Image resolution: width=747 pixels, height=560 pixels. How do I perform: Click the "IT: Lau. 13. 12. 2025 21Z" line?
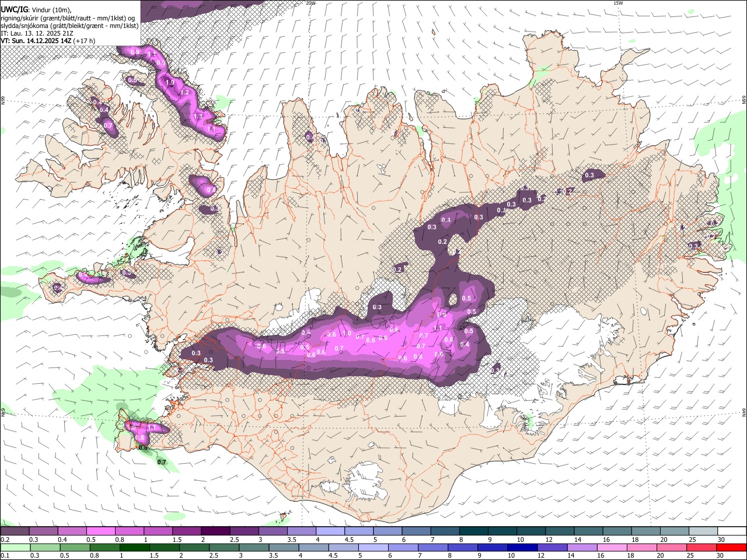(37, 33)
